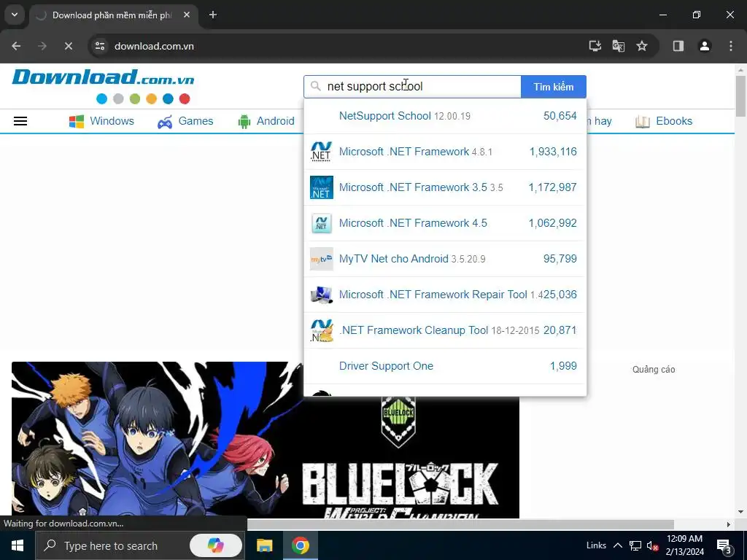
Task: Open the tab search dropdown arrow
Action: 15,15
